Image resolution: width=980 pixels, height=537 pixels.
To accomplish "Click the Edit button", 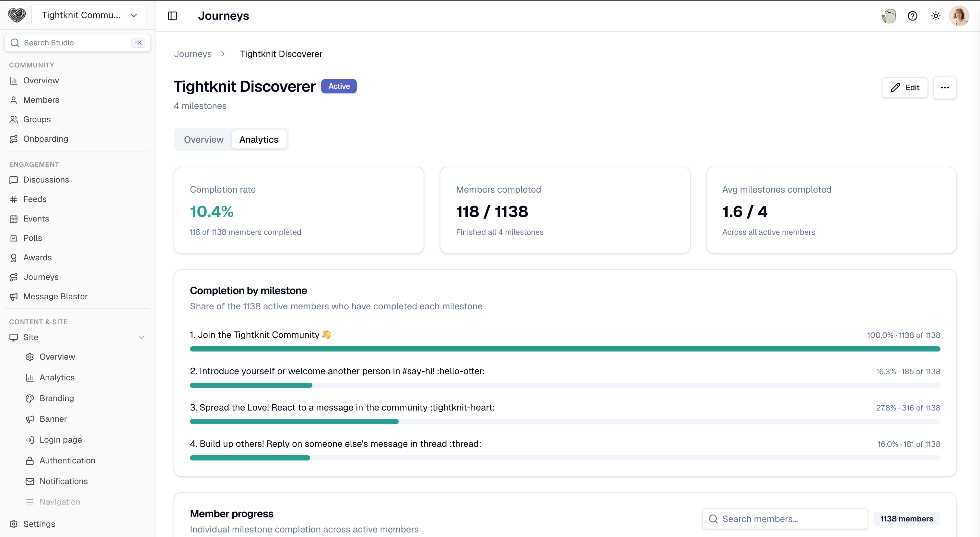I will [905, 88].
